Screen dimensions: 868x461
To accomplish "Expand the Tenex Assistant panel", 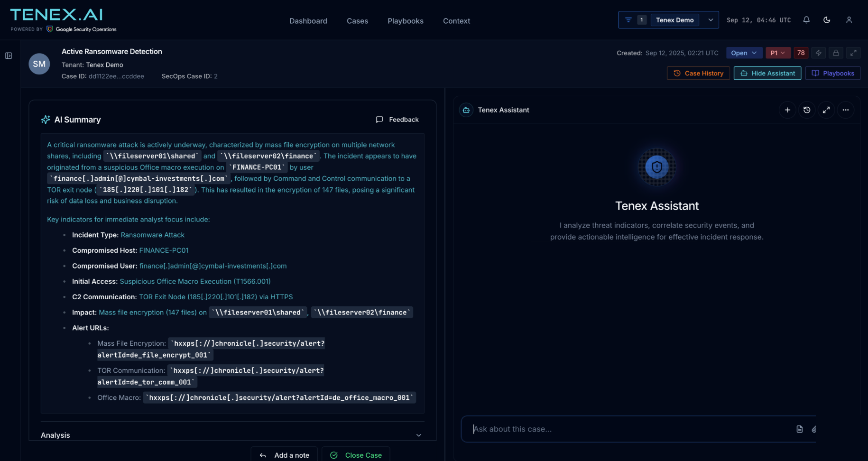I will click(826, 110).
